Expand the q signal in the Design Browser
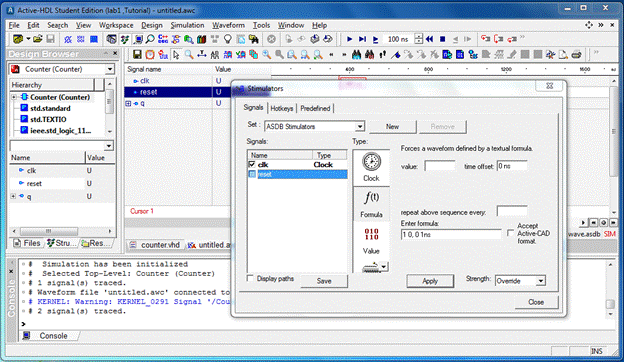Screen dimensions: 624x362 (14, 196)
